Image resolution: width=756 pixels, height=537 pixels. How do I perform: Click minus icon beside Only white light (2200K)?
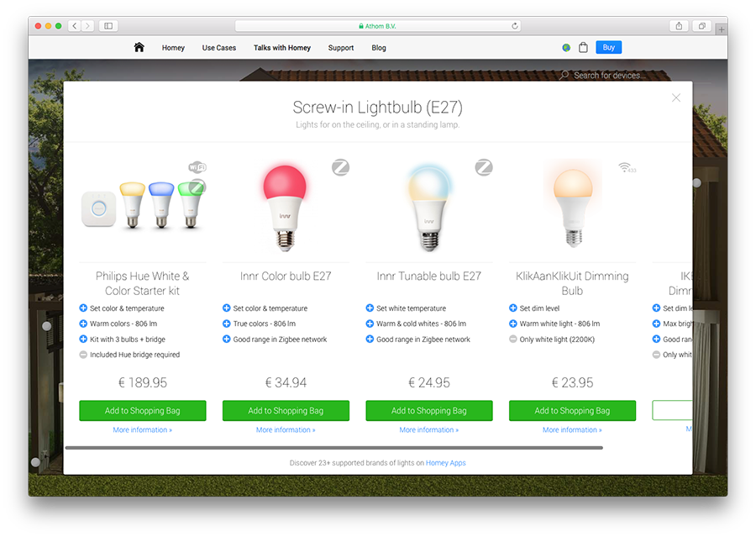click(x=512, y=340)
